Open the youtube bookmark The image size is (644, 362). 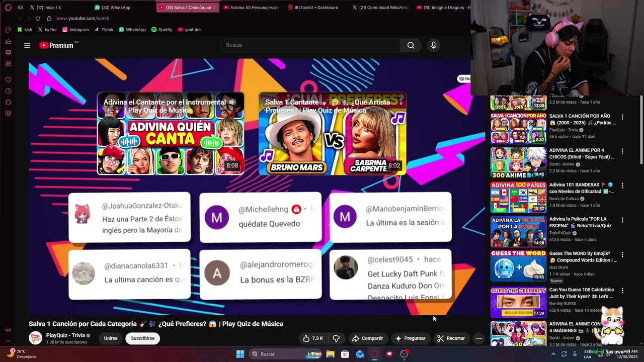(x=189, y=30)
